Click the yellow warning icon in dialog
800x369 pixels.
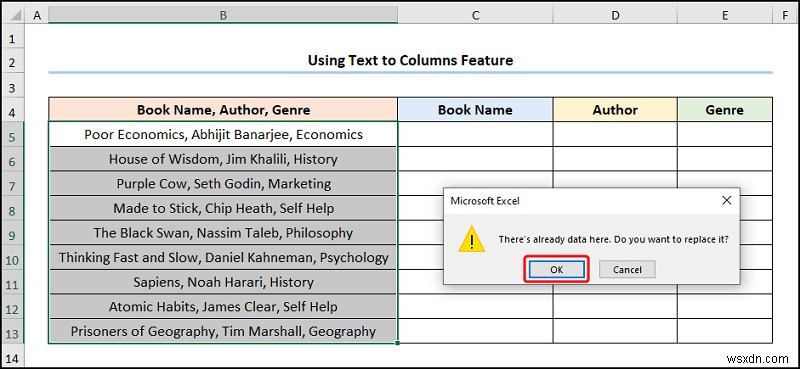(x=471, y=239)
